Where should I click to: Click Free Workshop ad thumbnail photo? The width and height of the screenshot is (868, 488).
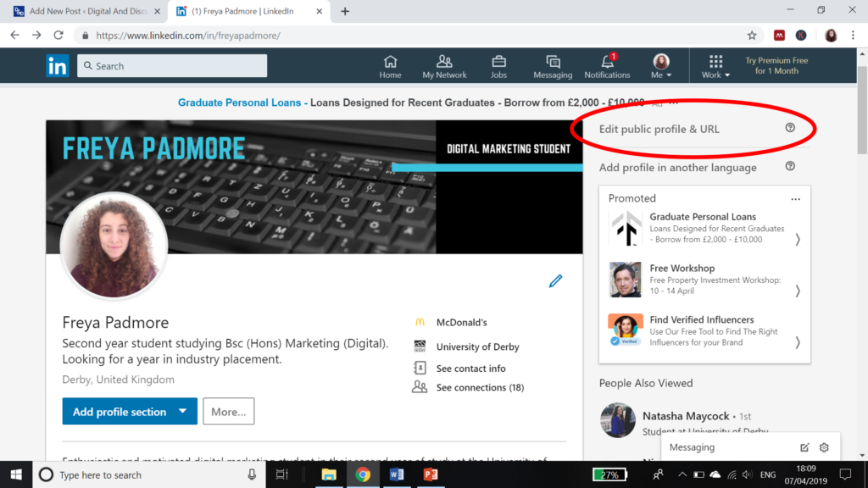(x=625, y=280)
